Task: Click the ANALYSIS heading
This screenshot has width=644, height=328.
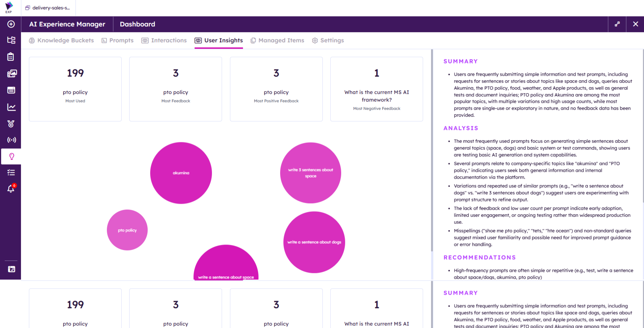Action: (x=461, y=128)
